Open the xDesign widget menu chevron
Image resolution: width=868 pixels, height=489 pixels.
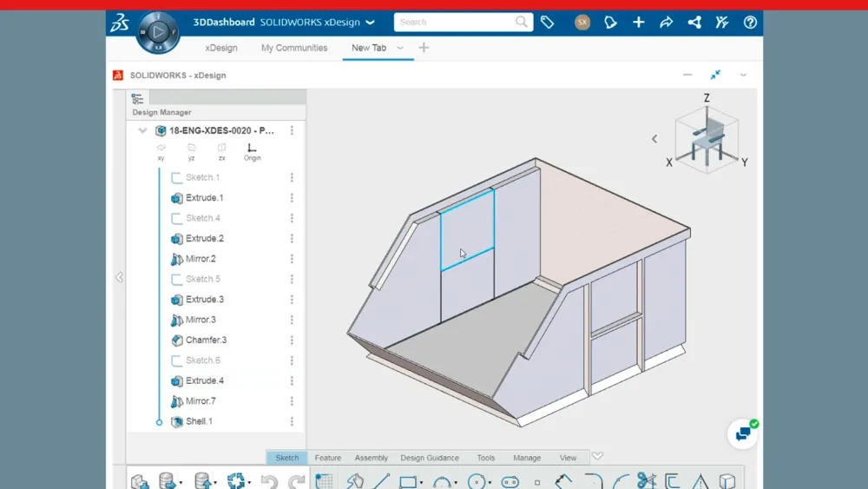[743, 75]
